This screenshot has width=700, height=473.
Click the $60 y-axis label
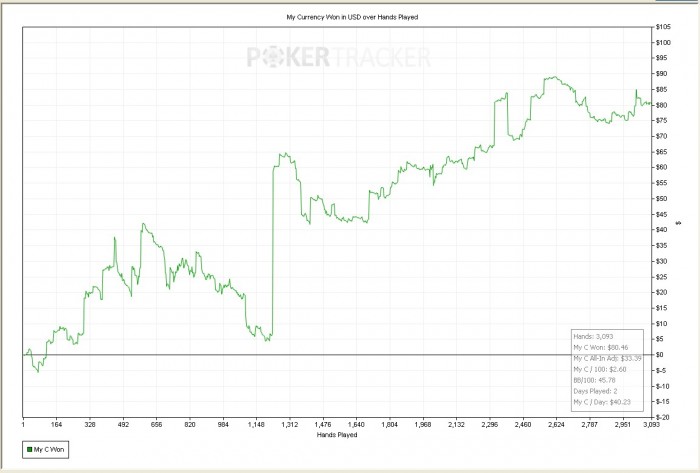[662, 167]
